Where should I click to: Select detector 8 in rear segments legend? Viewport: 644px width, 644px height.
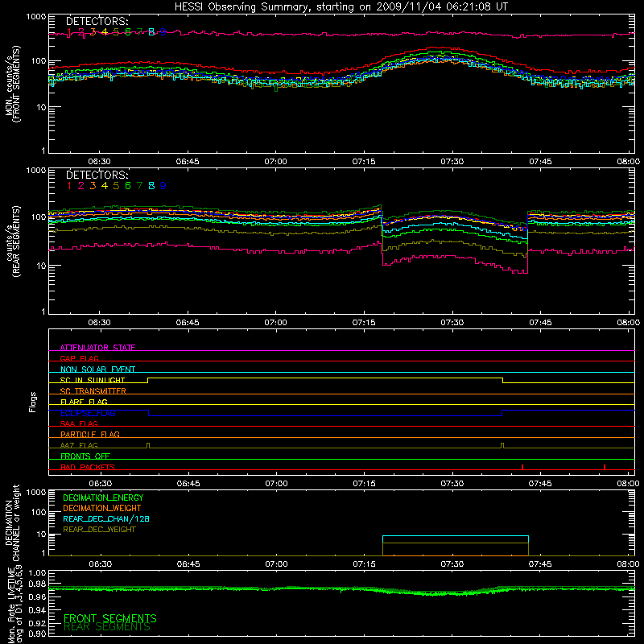point(151,186)
